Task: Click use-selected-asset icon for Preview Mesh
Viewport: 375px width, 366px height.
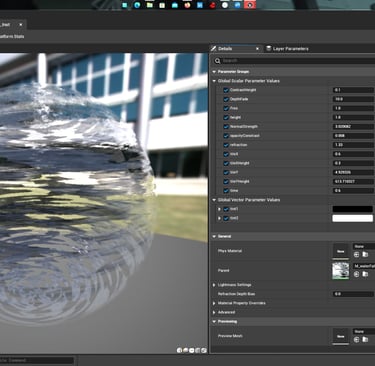Action: point(356,339)
